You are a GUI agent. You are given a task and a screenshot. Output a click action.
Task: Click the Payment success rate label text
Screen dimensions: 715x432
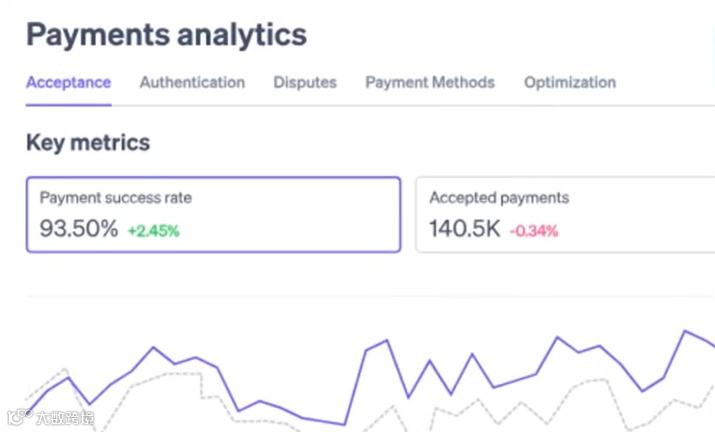point(116,198)
